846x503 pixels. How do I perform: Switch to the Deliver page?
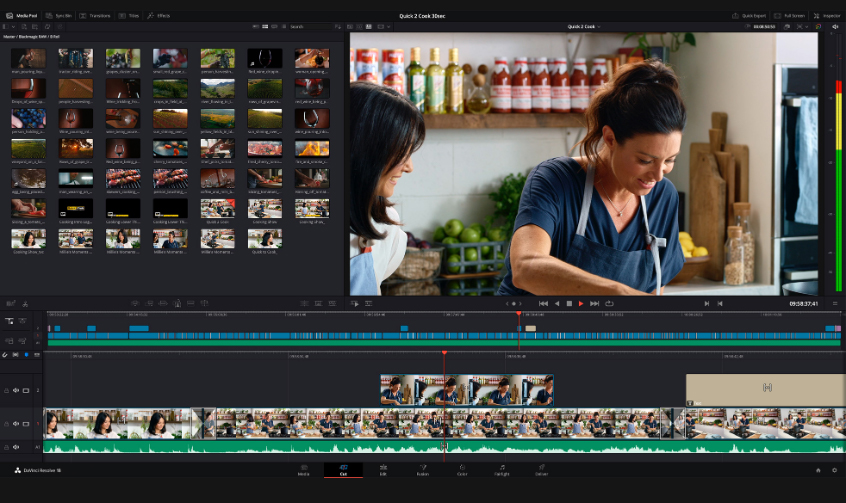click(x=541, y=470)
